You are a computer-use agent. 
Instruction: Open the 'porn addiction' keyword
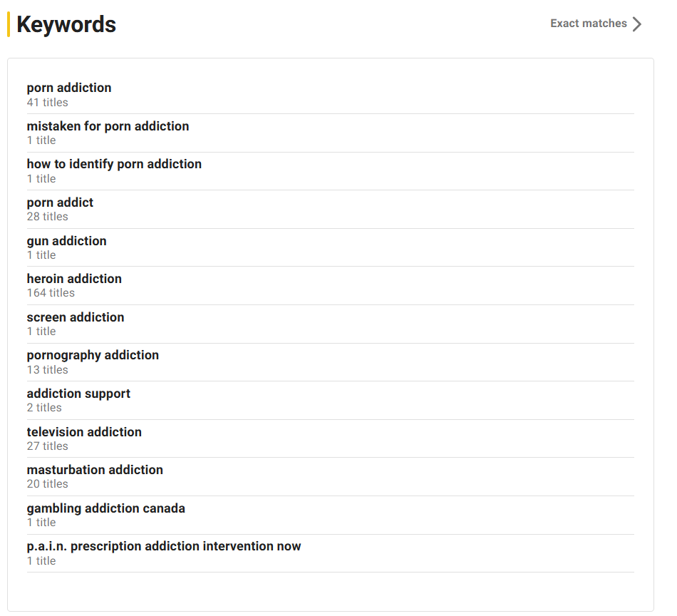click(x=69, y=88)
